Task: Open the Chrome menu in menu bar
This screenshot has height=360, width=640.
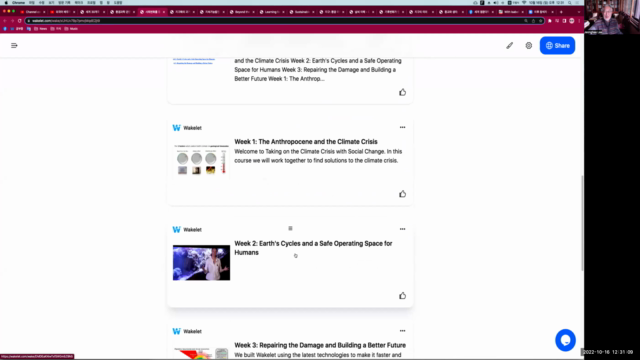Action: coord(18,2)
